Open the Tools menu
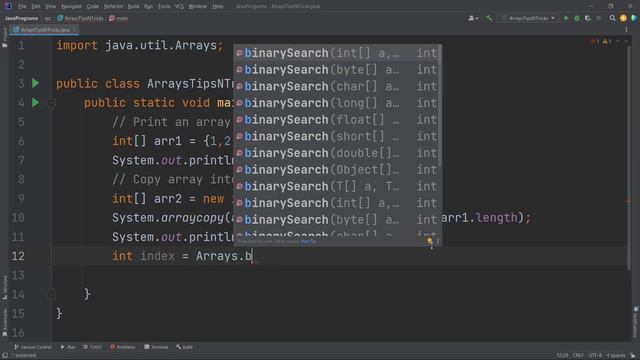This screenshot has width=640, height=360. (164, 7)
